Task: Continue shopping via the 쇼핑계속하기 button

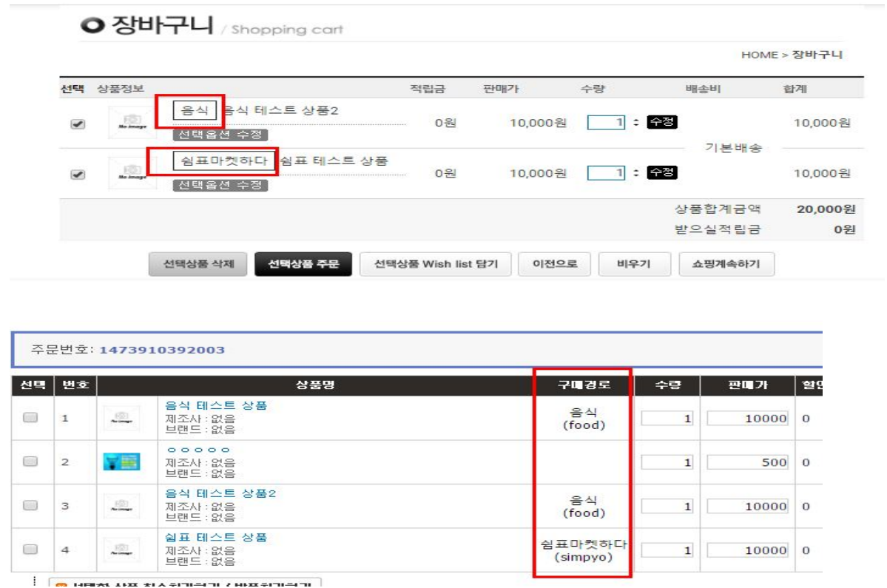Action: click(726, 264)
